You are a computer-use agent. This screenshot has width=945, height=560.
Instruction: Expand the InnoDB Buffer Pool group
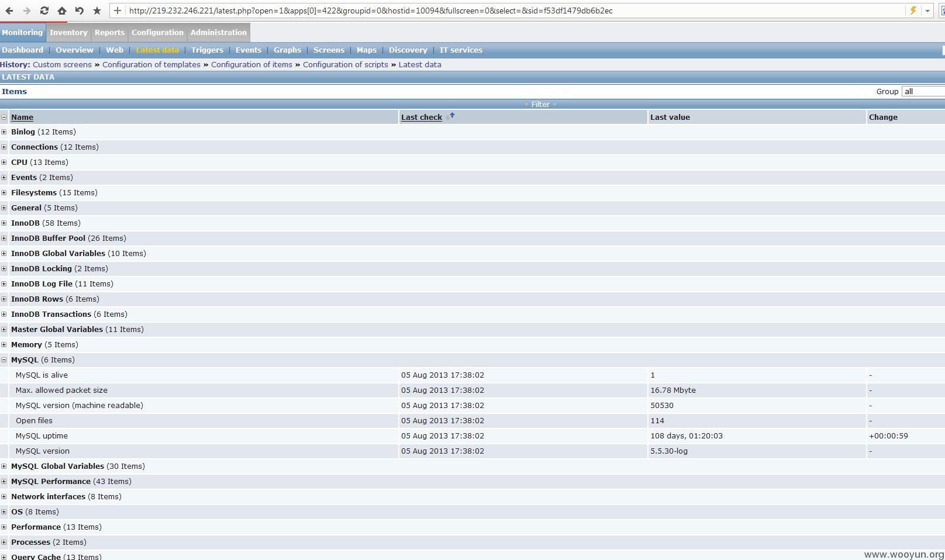click(x=4, y=238)
